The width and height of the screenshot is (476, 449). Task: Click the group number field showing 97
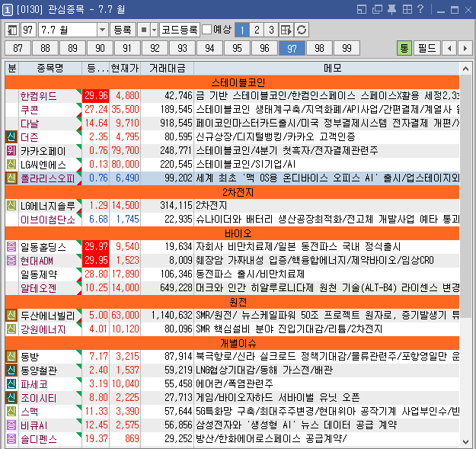tap(28, 30)
